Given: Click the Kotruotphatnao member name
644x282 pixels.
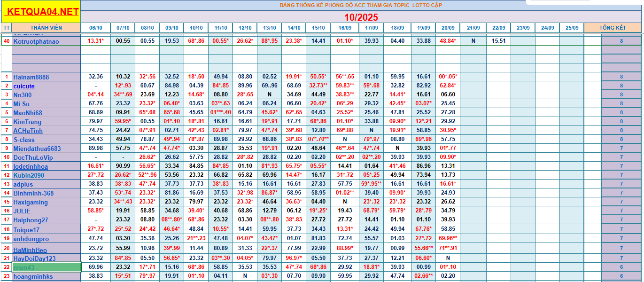Looking at the screenshot, I should 36,41.
